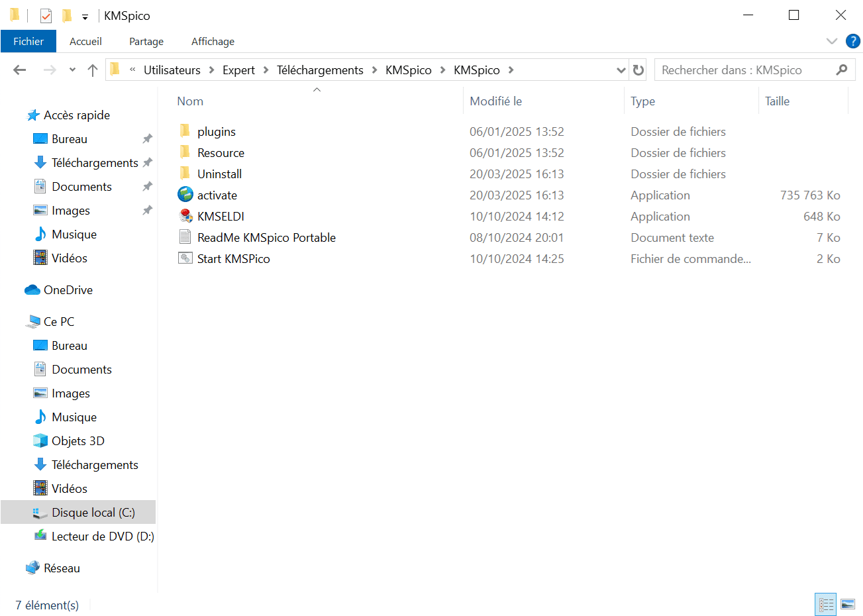Expand the ribbon with the chevron
This screenshot has width=863, height=616.
click(832, 41)
